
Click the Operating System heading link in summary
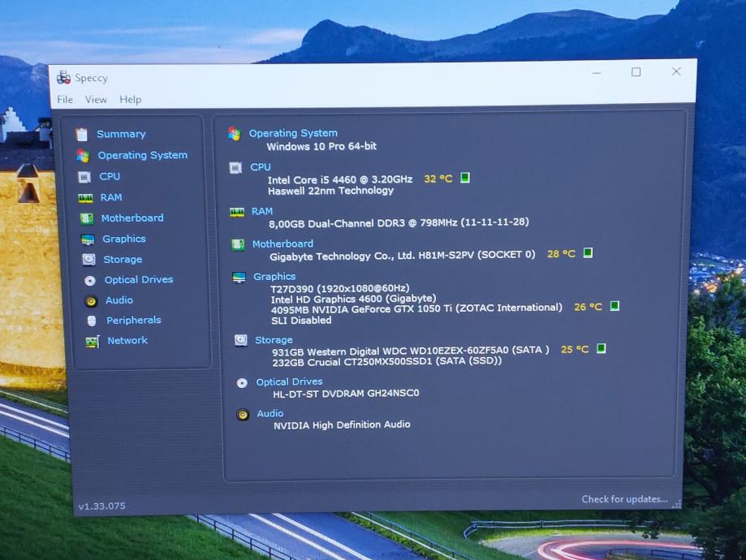[293, 133]
